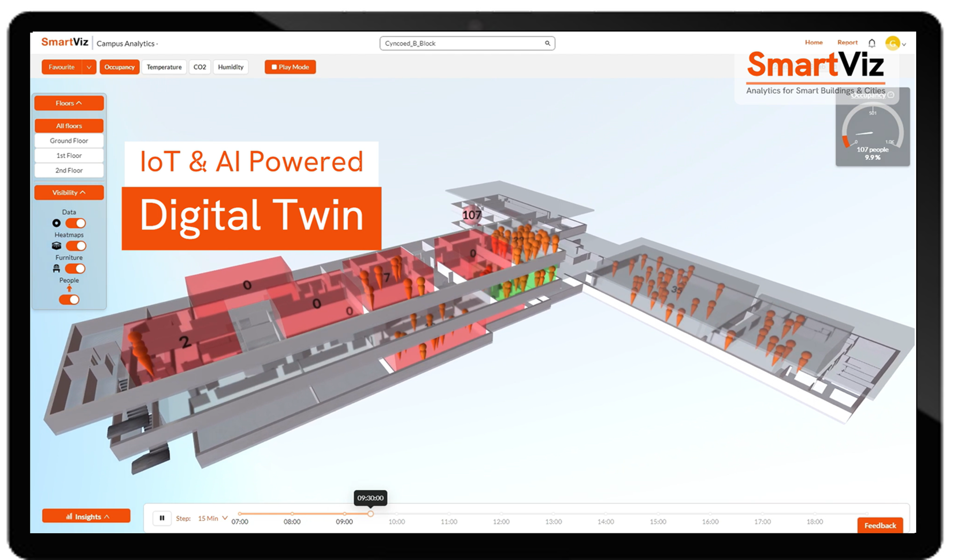Send feedback via the Feedback button

click(880, 525)
